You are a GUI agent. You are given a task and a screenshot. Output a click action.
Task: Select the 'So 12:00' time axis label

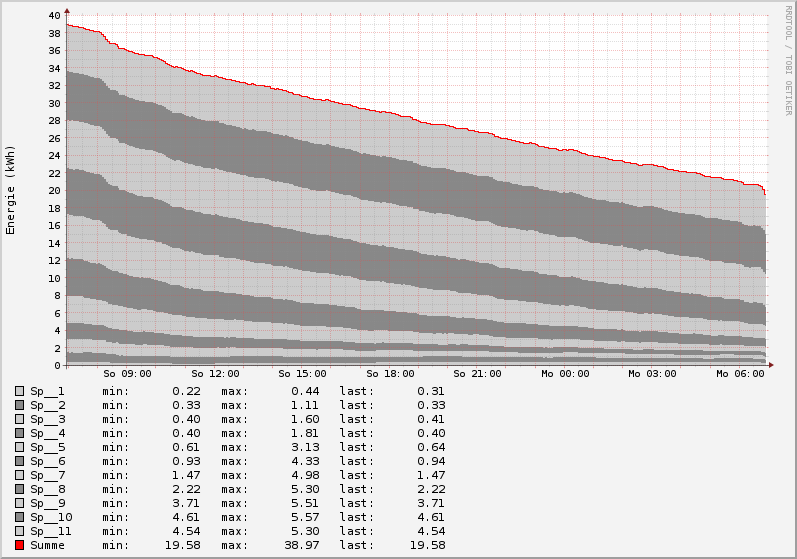pyautogui.click(x=215, y=374)
